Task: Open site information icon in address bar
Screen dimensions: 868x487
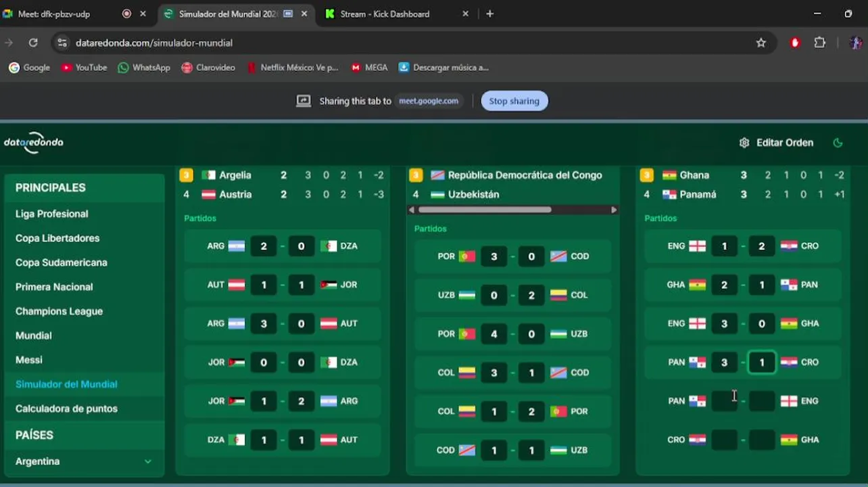Action: [x=62, y=43]
